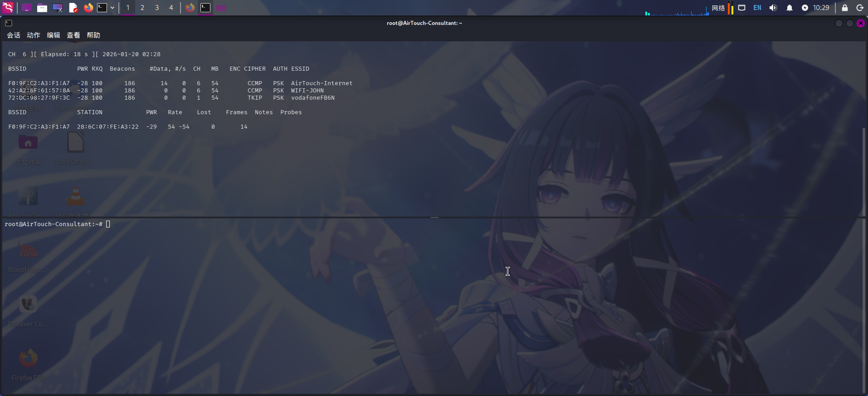Click BSSID 72:DC:98:27:9F:3C
This screenshot has height=396, width=868.
coord(39,98)
